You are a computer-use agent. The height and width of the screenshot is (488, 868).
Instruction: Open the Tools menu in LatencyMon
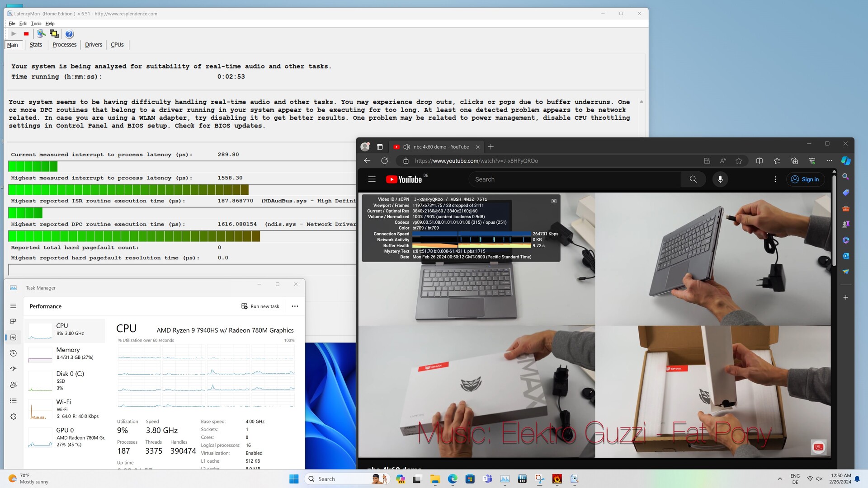coord(36,23)
